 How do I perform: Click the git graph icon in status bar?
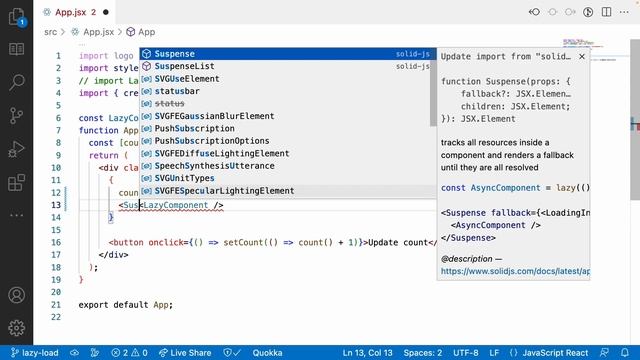point(95,353)
